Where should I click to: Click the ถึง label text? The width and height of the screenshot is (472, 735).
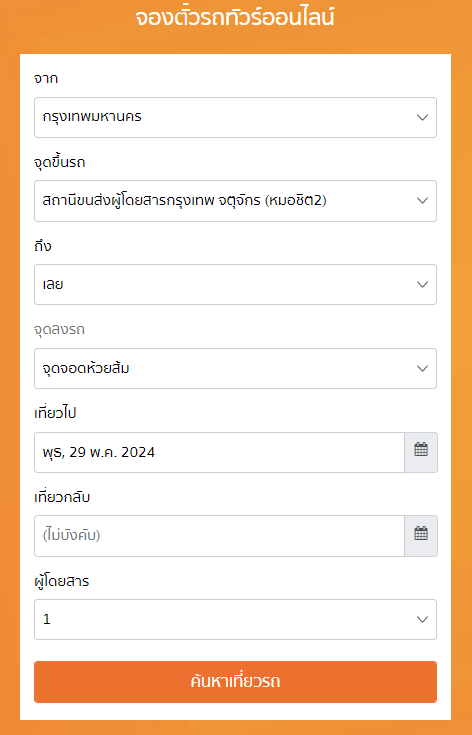tap(43, 246)
